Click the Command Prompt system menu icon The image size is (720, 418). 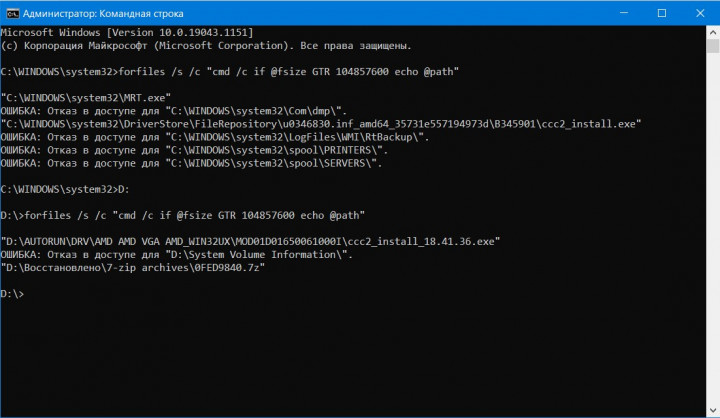point(12,13)
